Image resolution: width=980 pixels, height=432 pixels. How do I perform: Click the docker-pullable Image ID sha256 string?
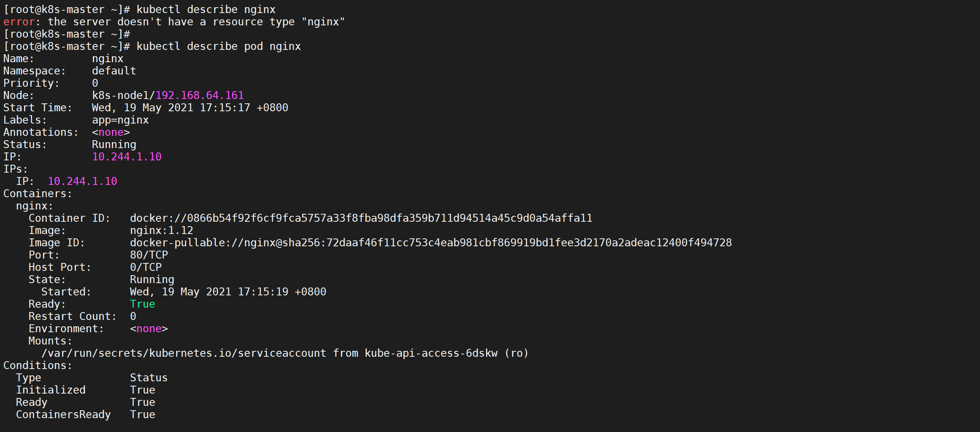[x=431, y=243]
